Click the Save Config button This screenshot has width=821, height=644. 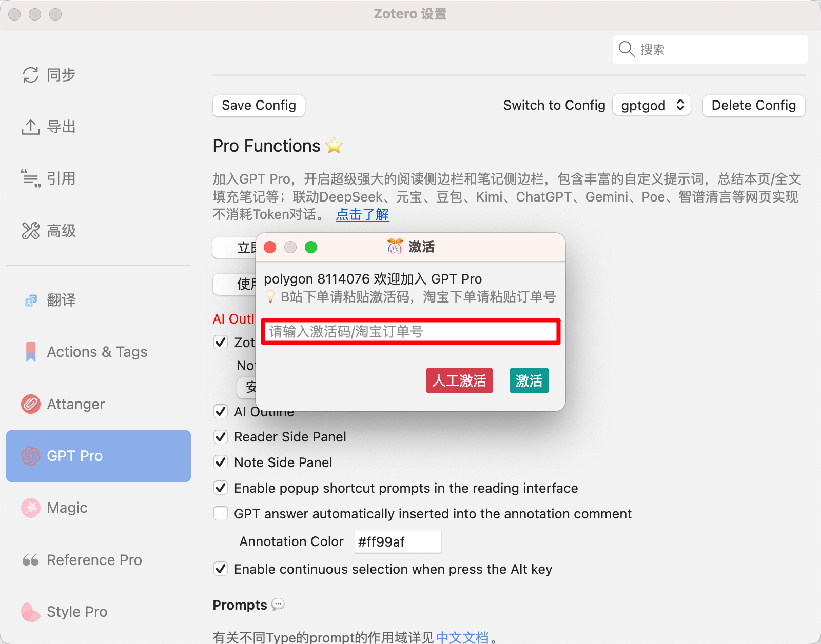tap(259, 106)
